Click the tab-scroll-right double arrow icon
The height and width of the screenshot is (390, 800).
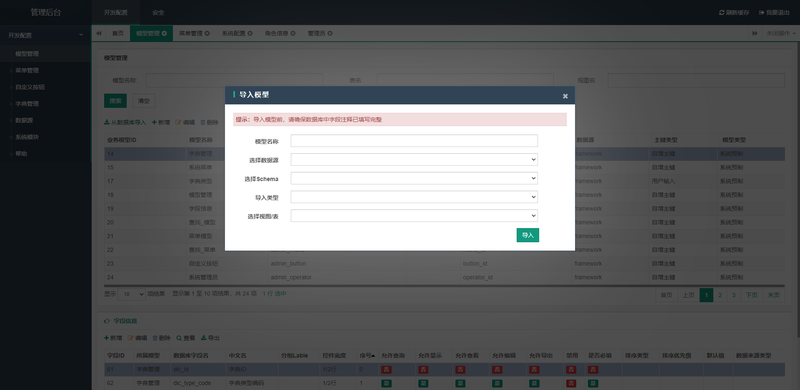755,33
